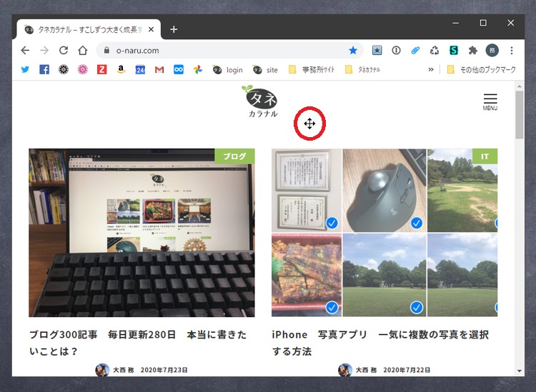Open the photo grid article thumbnail

point(384,233)
